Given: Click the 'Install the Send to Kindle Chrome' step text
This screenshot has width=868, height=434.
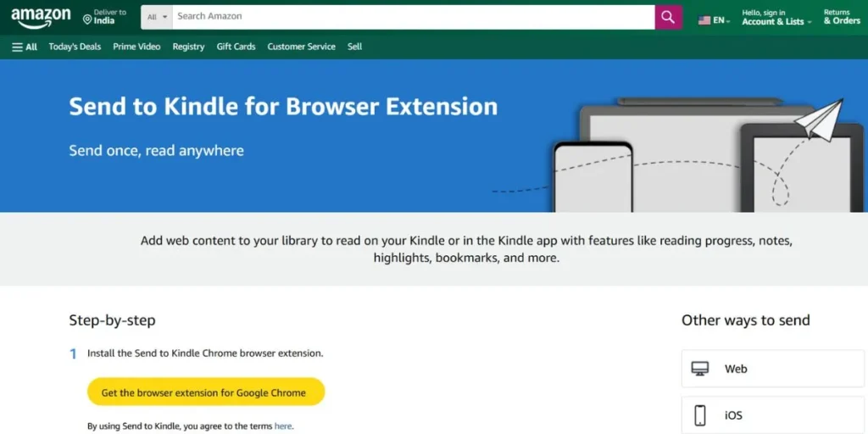Looking at the screenshot, I should 205,353.
